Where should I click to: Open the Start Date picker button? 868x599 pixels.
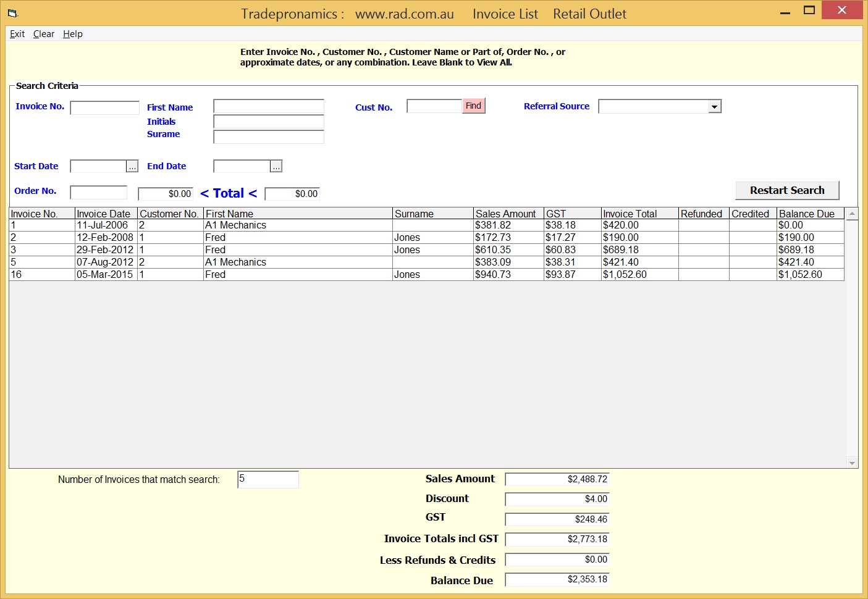132,167
